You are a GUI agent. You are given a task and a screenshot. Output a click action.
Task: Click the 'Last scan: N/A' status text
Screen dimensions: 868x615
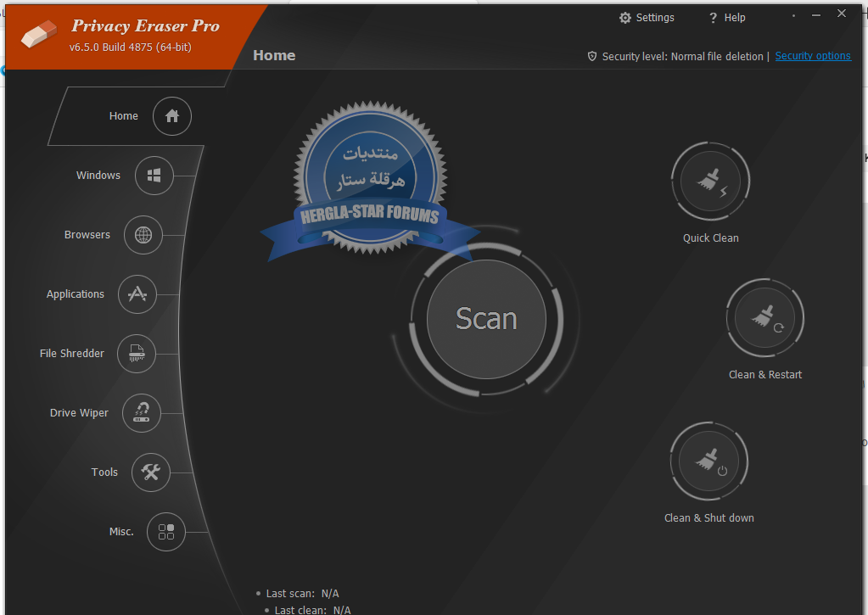pyautogui.click(x=302, y=594)
